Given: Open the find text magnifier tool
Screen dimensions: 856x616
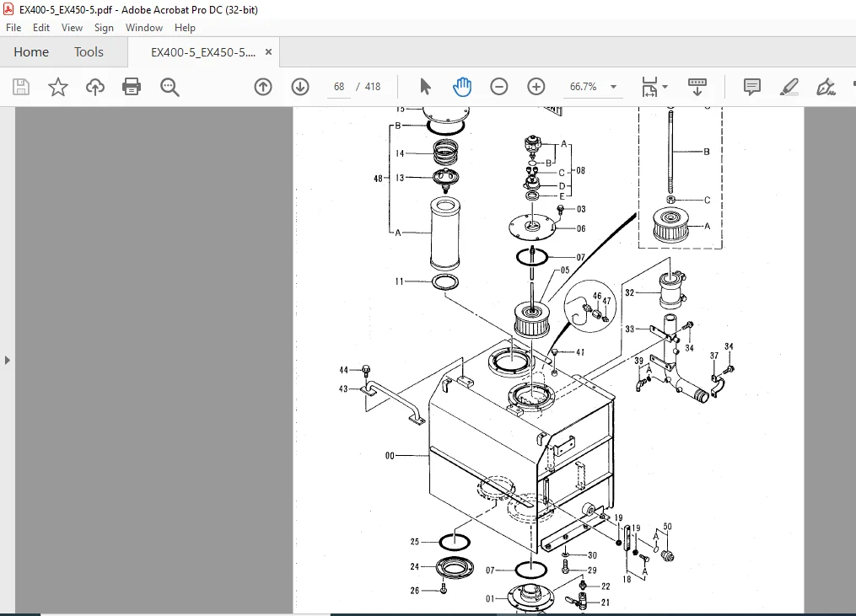Looking at the screenshot, I should click(170, 87).
